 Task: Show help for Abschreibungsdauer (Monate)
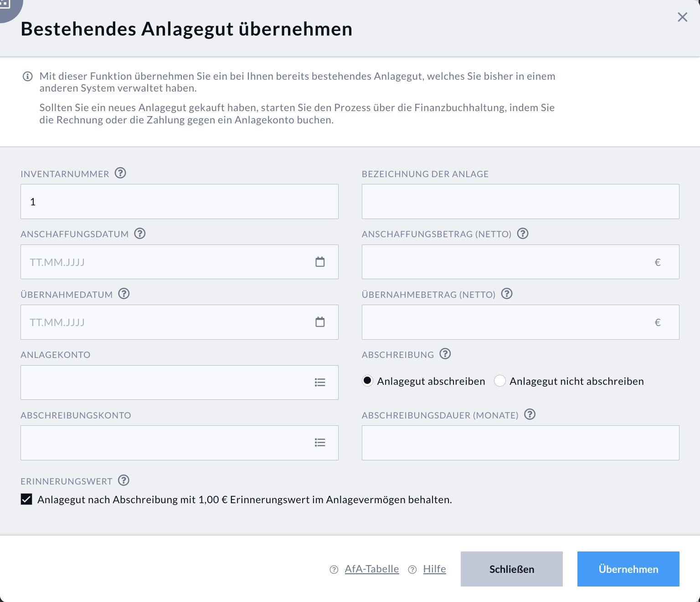(x=530, y=414)
